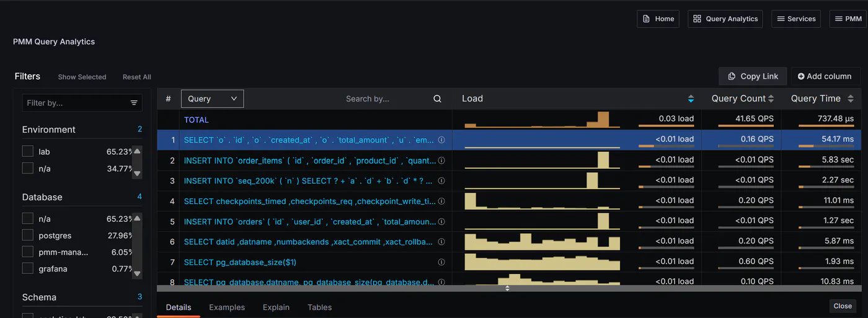Open the Query dimension dropdown
The height and width of the screenshot is (318, 868).
[x=212, y=99]
